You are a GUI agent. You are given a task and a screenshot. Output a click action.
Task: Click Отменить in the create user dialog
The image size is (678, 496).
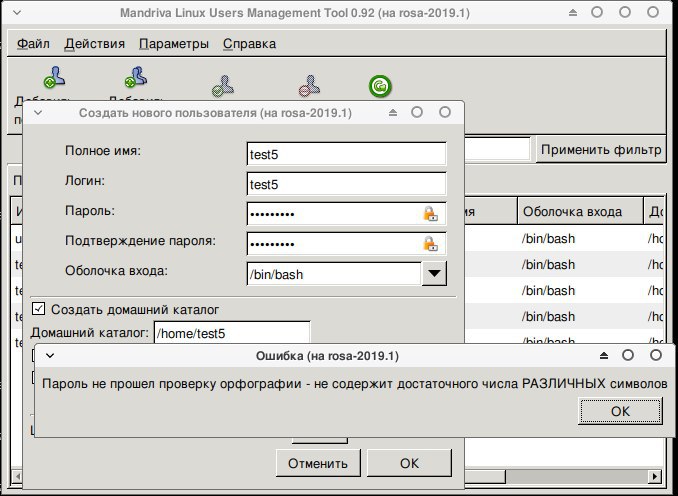point(318,463)
